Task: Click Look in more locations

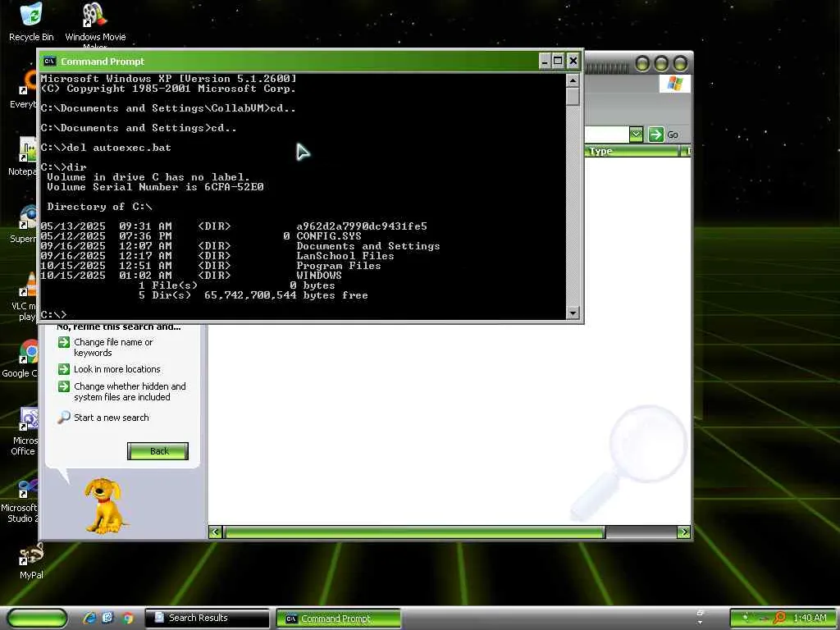Action: coord(116,369)
